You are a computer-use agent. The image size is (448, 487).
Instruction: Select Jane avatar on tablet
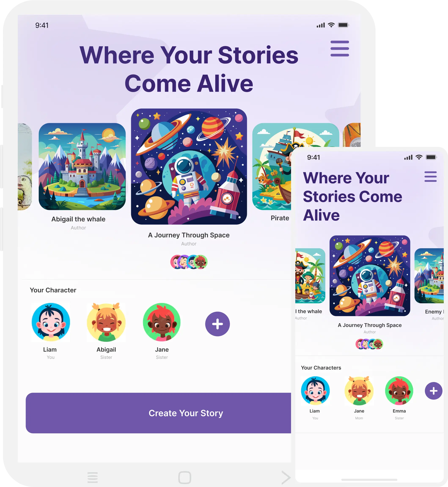point(162,322)
